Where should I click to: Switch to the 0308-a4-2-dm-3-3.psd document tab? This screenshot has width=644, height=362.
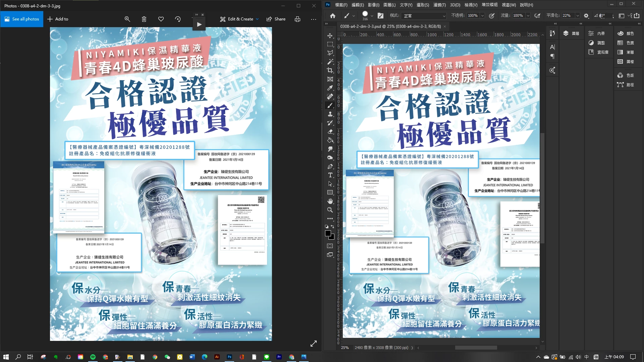tap(390, 26)
